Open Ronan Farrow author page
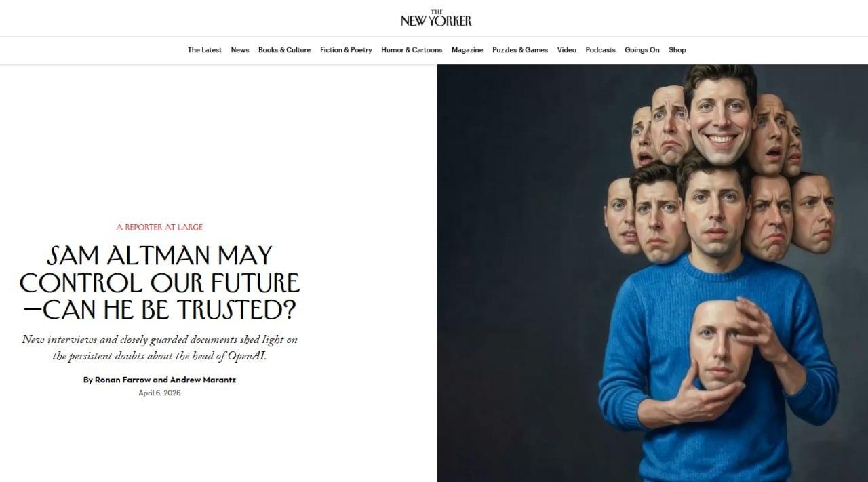 click(123, 380)
